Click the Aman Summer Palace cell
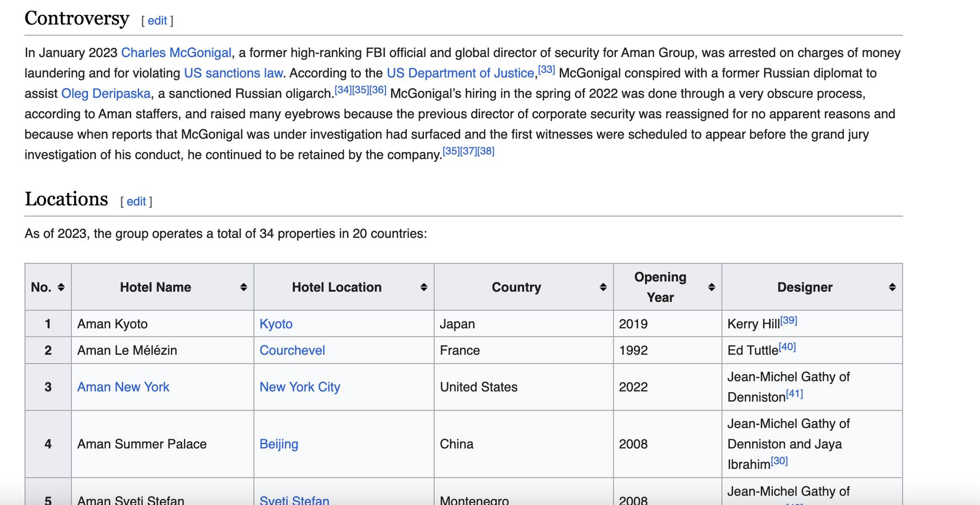980x505 pixels. [163, 444]
